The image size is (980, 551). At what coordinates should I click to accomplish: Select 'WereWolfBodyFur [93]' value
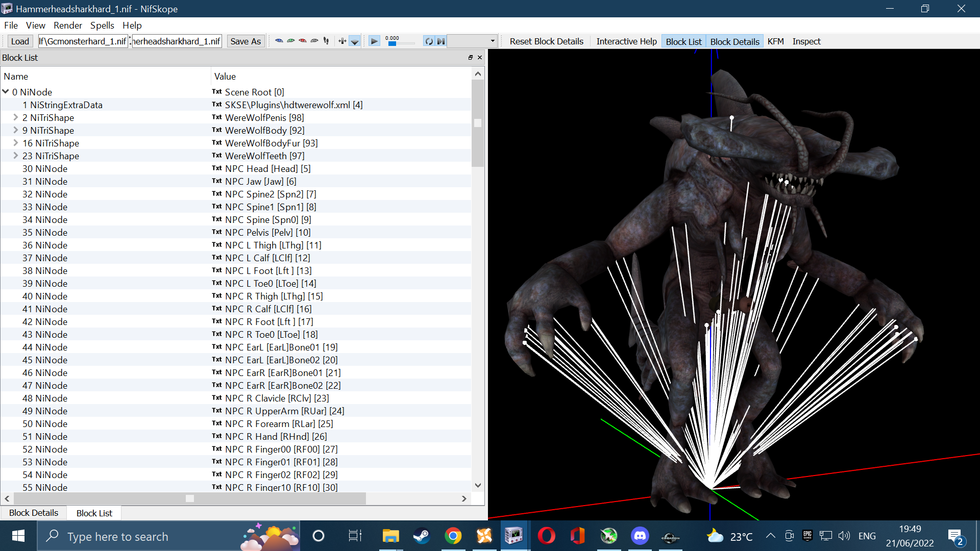pos(272,143)
